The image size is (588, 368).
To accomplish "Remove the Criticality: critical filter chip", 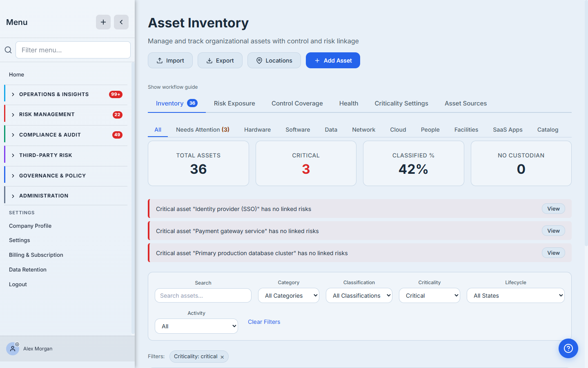I will point(222,357).
